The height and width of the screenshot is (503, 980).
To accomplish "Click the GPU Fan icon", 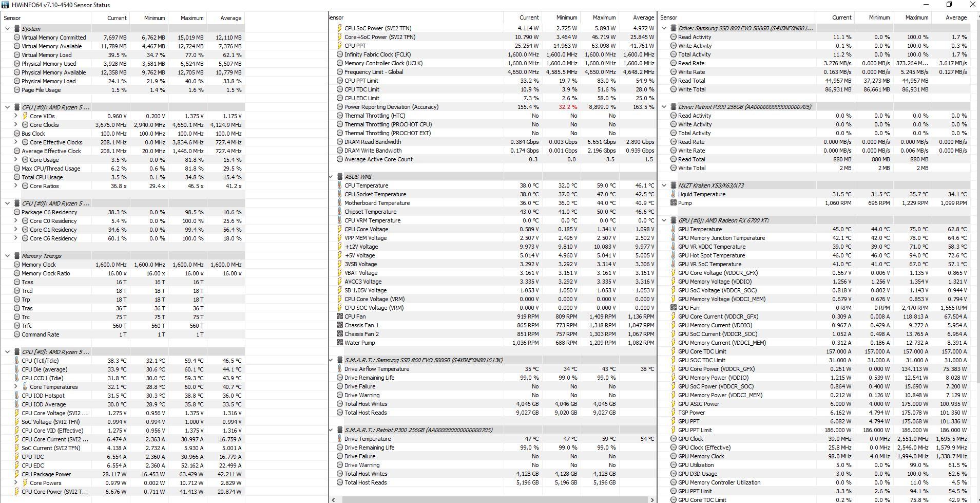I will 673,308.
